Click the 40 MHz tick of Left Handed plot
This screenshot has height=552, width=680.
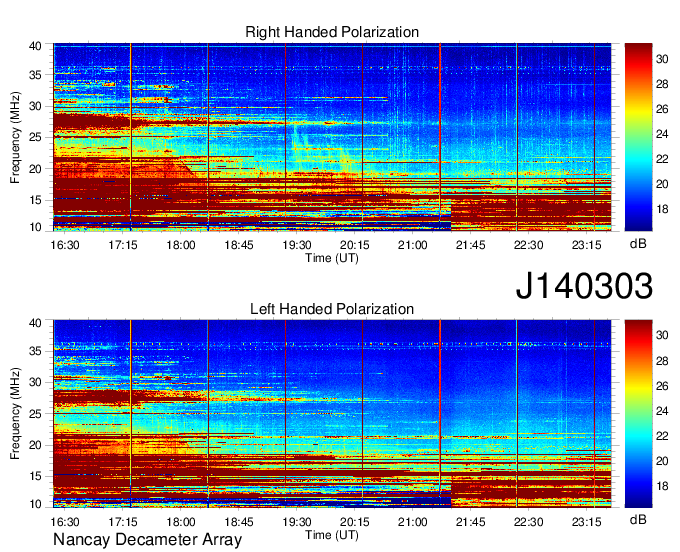click(x=35, y=323)
